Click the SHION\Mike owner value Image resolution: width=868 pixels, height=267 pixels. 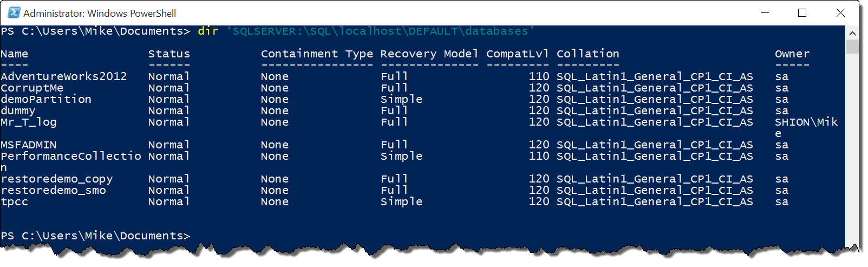tap(806, 127)
